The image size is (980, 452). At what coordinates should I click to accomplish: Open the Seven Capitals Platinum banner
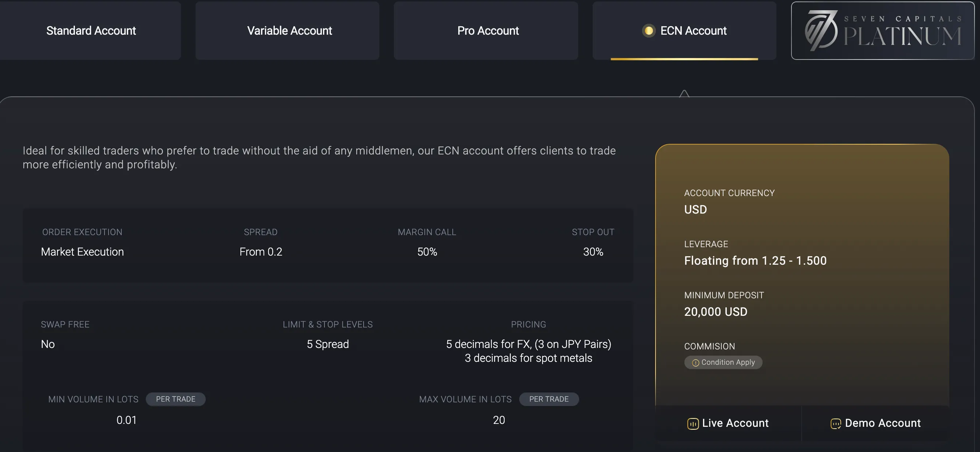point(882,30)
